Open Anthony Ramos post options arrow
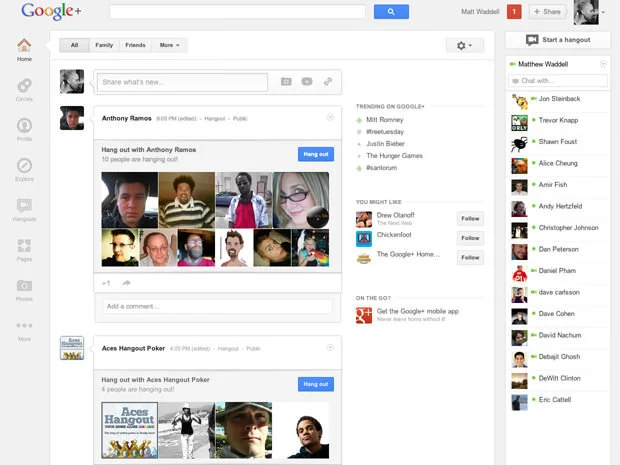Screen dimensions: 620x465 [x=330, y=118]
